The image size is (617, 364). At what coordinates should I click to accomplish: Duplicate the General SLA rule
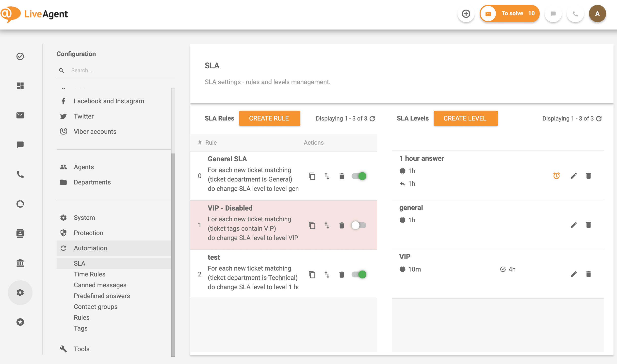(312, 176)
